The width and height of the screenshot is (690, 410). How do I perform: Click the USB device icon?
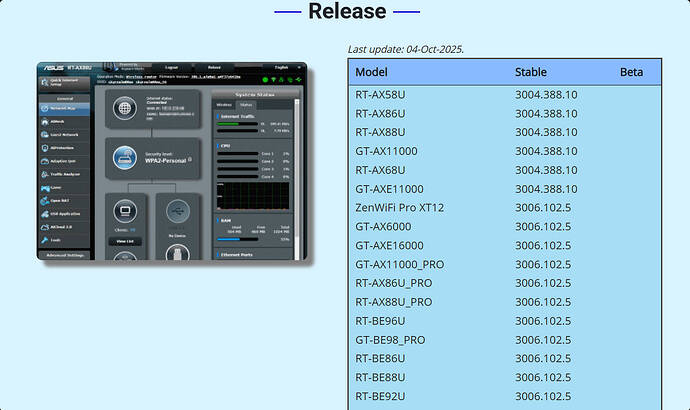tap(177, 210)
